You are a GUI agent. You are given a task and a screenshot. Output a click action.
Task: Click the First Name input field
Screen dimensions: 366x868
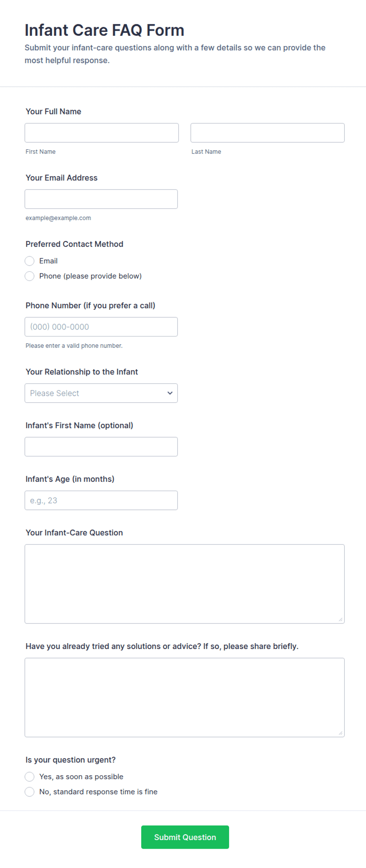[102, 133]
